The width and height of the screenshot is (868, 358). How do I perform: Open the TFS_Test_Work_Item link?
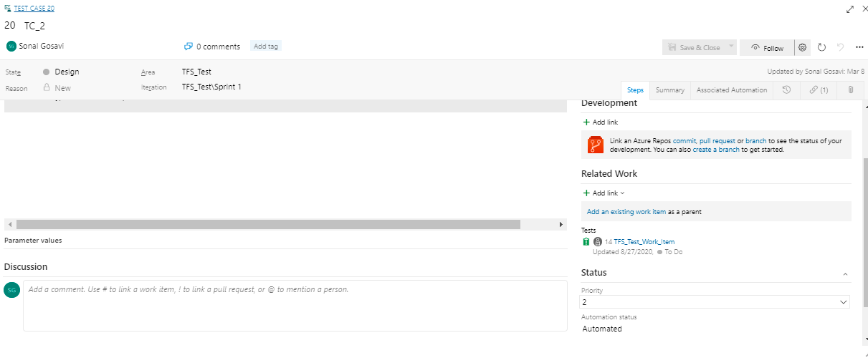point(644,242)
